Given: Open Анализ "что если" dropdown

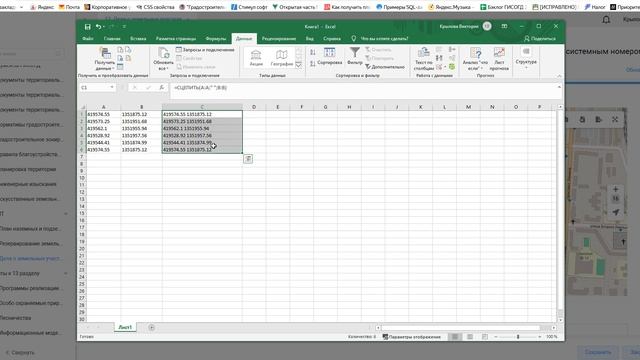Looking at the screenshot, I should tap(476, 59).
